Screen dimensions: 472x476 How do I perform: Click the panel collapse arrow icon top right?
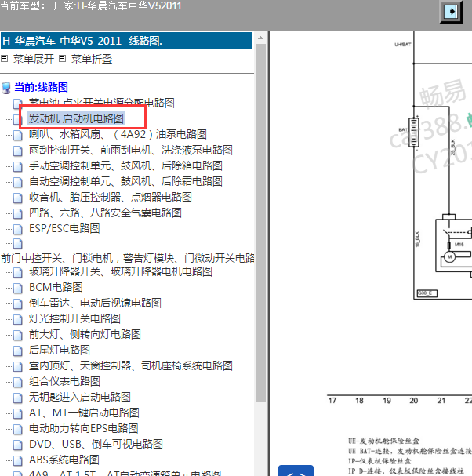click(x=451, y=12)
